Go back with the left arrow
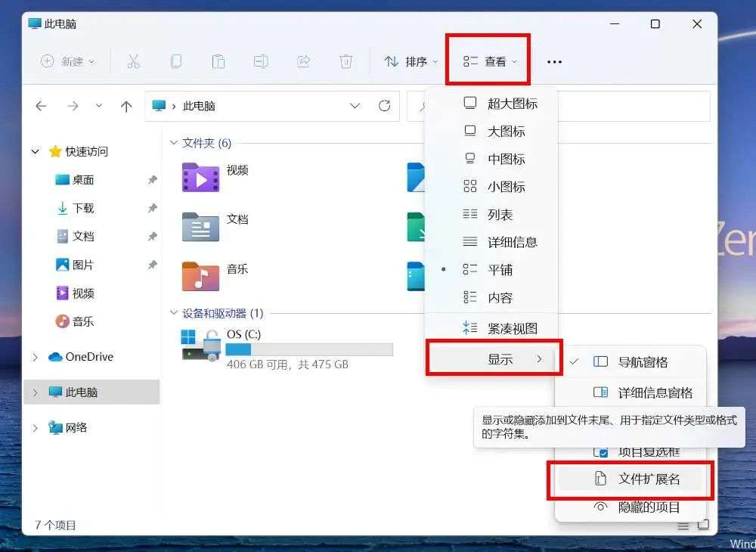Screen dimensions: 756x552 (x=42, y=106)
